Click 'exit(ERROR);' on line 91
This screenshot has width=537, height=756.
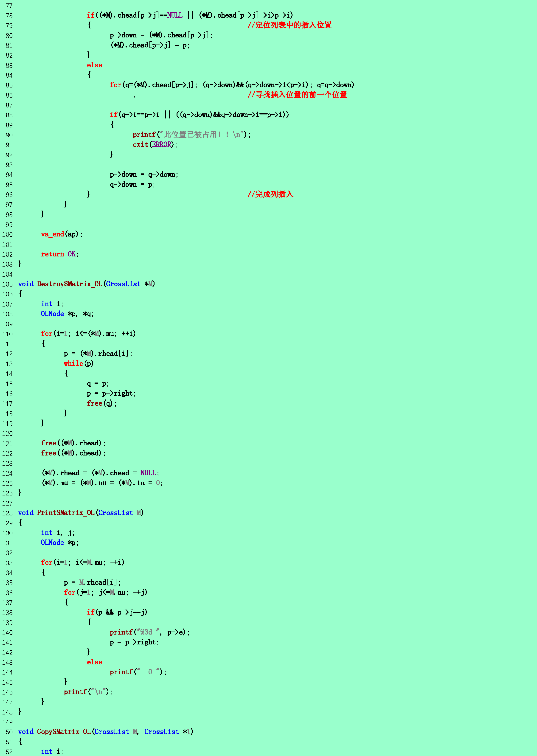155,144
